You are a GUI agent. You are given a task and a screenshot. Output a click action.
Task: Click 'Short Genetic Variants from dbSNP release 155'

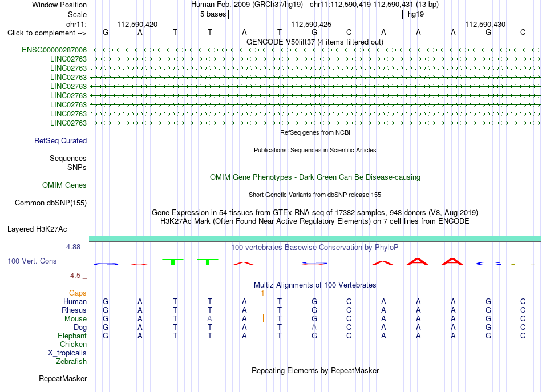pos(315,195)
